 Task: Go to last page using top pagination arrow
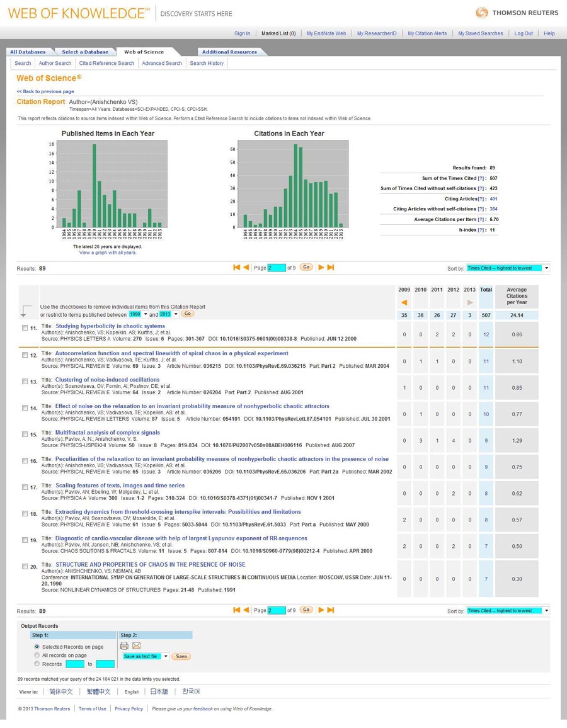click(331, 268)
